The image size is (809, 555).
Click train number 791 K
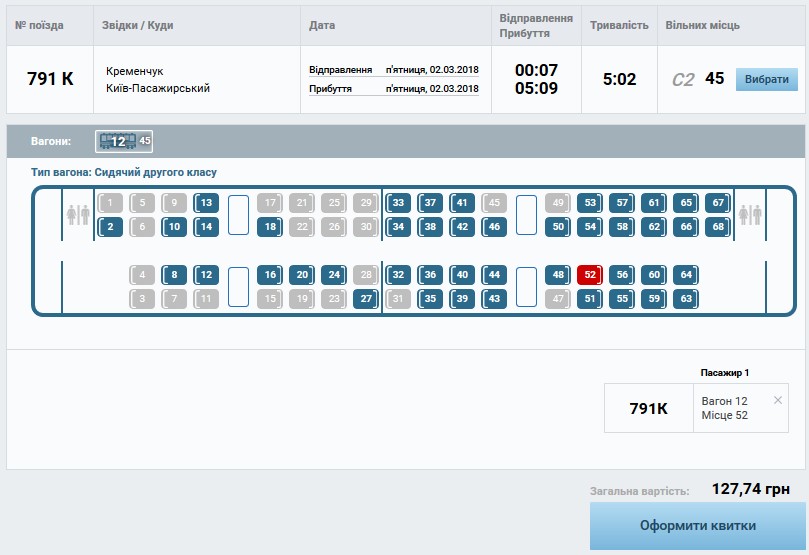50,79
